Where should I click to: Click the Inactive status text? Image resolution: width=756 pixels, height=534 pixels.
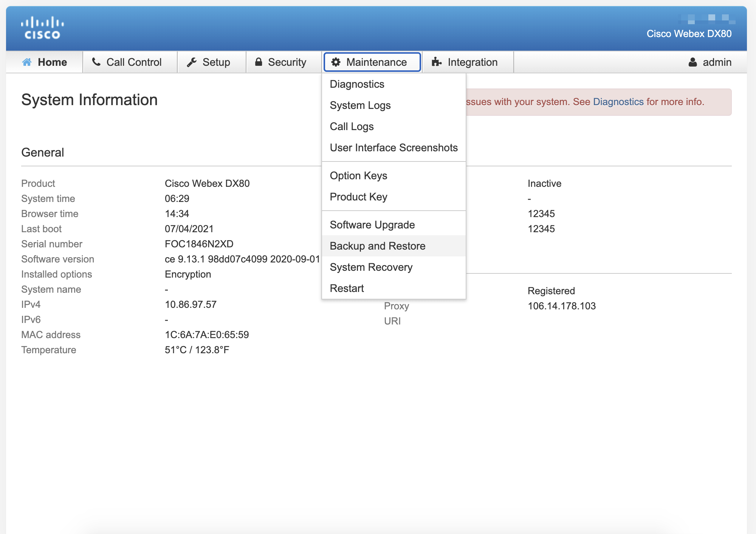pos(544,183)
